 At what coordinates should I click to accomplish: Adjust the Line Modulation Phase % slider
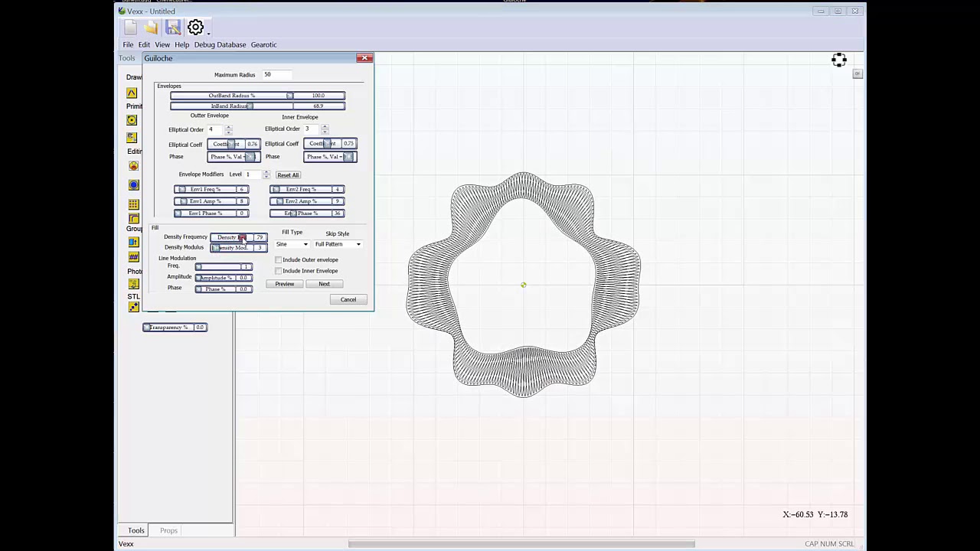(x=224, y=289)
